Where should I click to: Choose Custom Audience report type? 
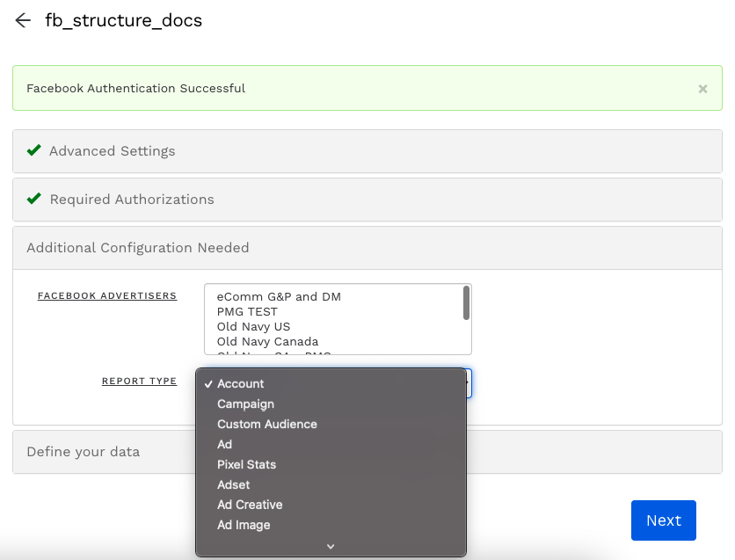pyautogui.click(x=266, y=425)
